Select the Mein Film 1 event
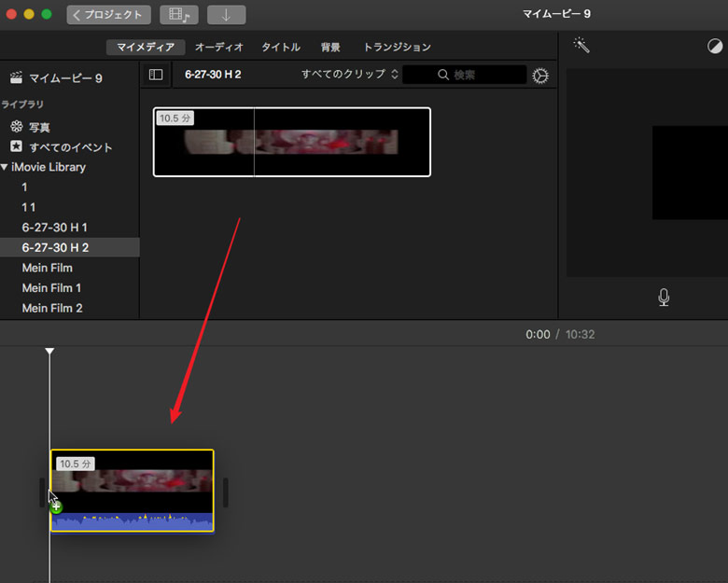This screenshot has height=583, width=728. (51, 288)
